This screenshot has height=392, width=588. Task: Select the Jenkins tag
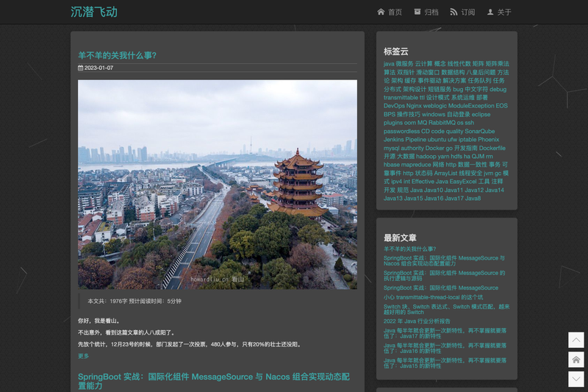click(x=394, y=140)
